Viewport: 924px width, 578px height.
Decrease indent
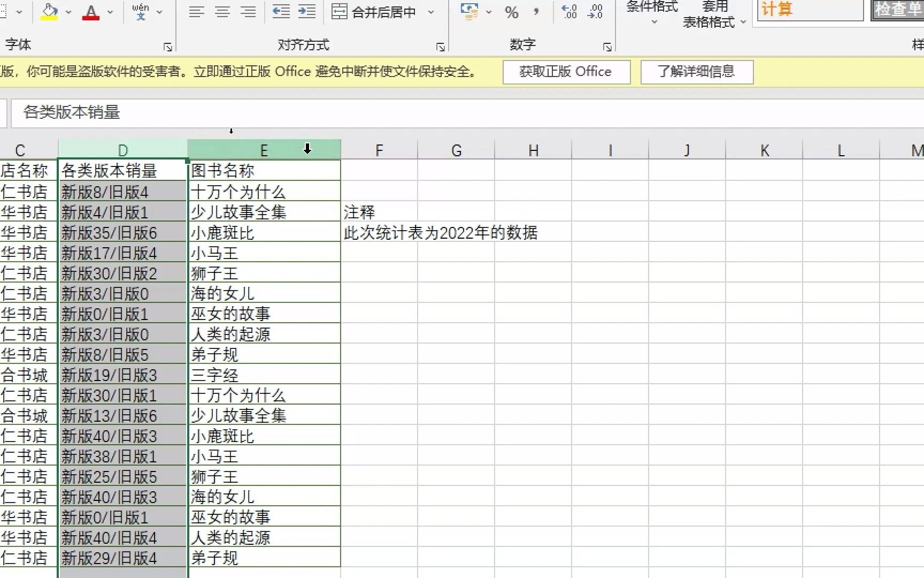tap(281, 12)
